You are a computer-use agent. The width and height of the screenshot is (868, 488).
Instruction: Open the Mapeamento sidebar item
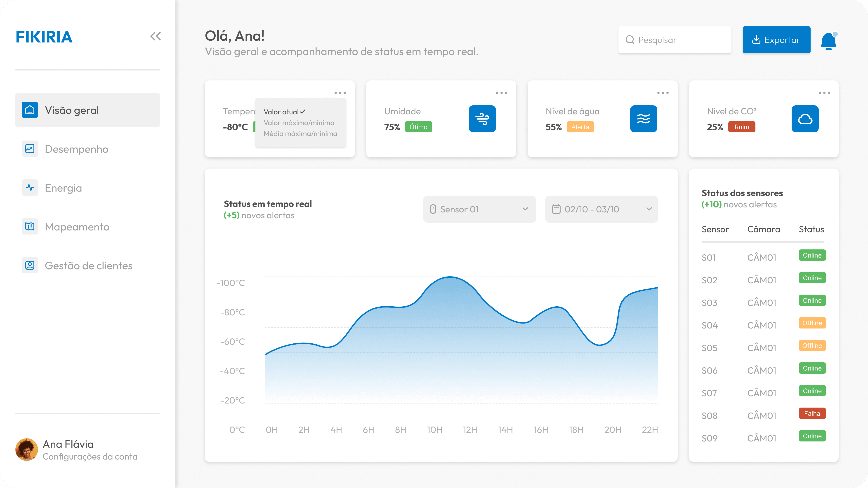coord(77,227)
